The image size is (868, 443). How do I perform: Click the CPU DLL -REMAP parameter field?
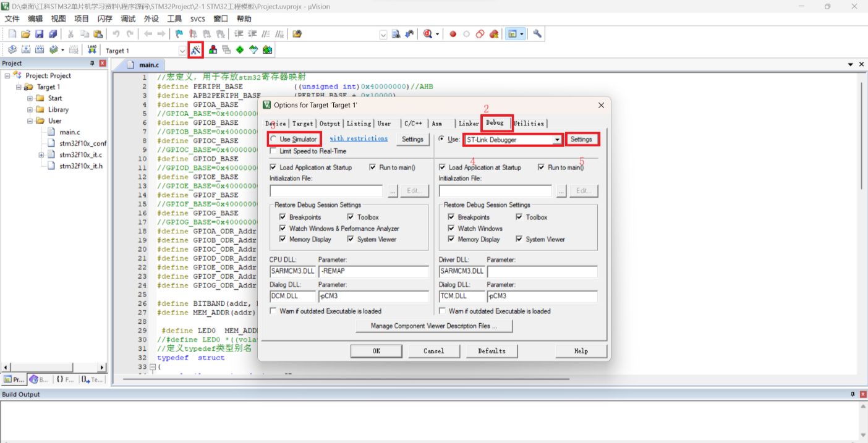(x=373, y=271)
